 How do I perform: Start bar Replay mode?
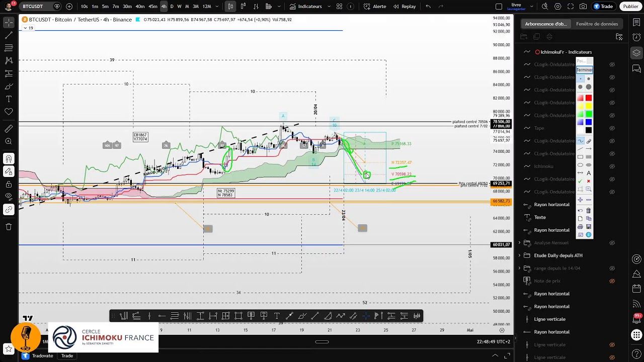[404, 7]
